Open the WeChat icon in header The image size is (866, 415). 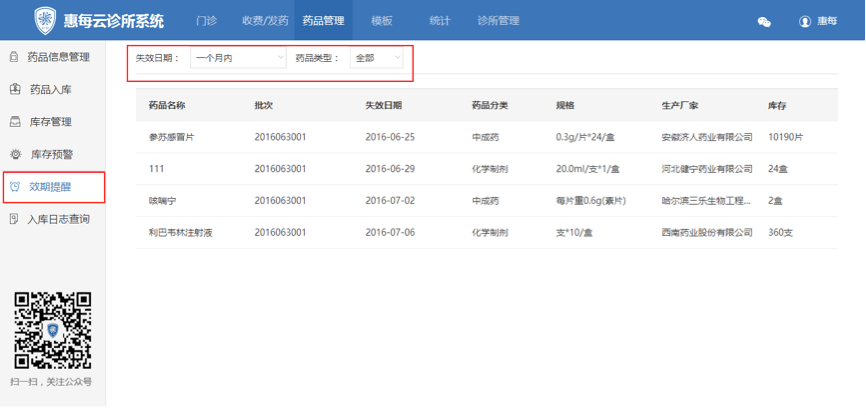click(764, 21)
